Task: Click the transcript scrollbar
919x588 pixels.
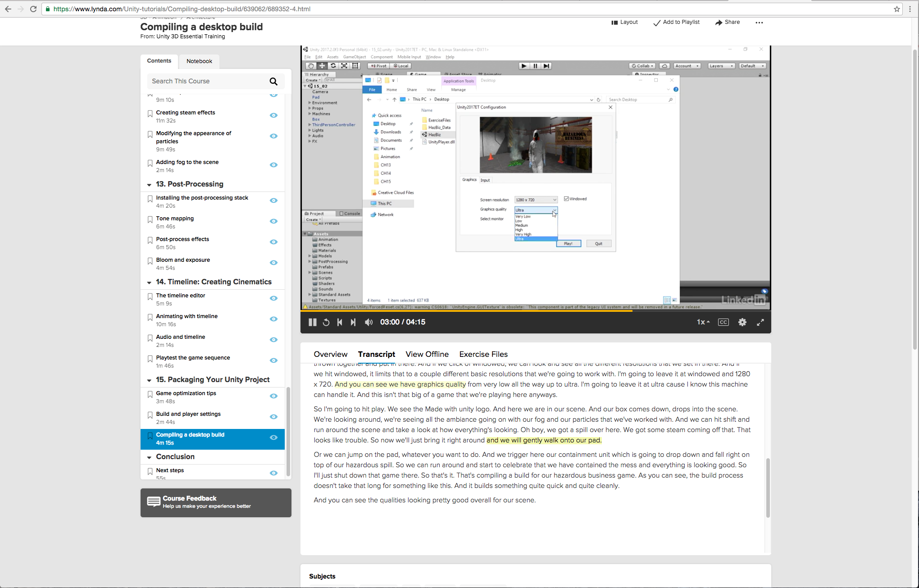Action: 768,488
